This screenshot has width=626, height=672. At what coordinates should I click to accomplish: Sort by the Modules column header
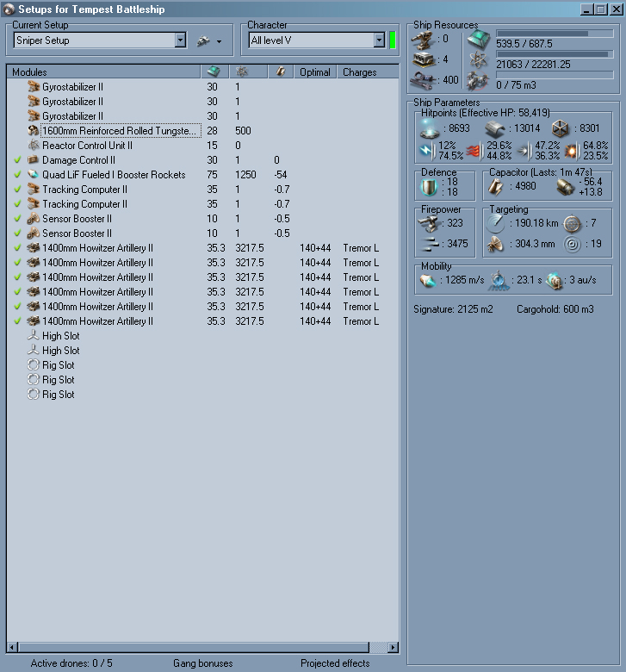103,72
